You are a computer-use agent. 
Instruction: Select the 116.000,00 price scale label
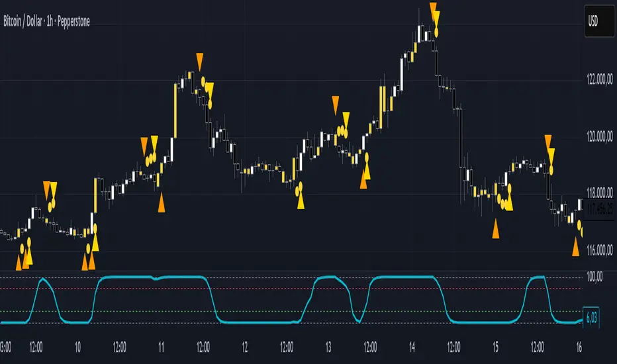pyautogui.click(x=600, y=250)
